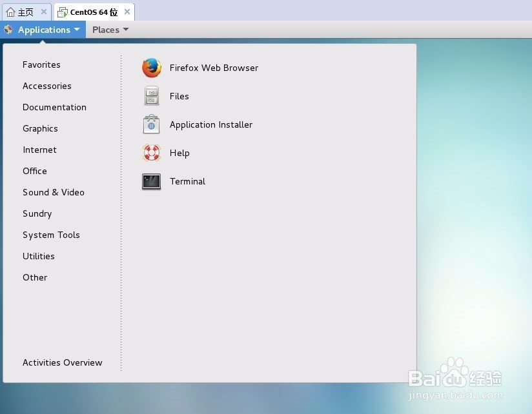Screen dimensions: 532x414
Task: Select the Utilities category
Action: [x=38, y=256]
